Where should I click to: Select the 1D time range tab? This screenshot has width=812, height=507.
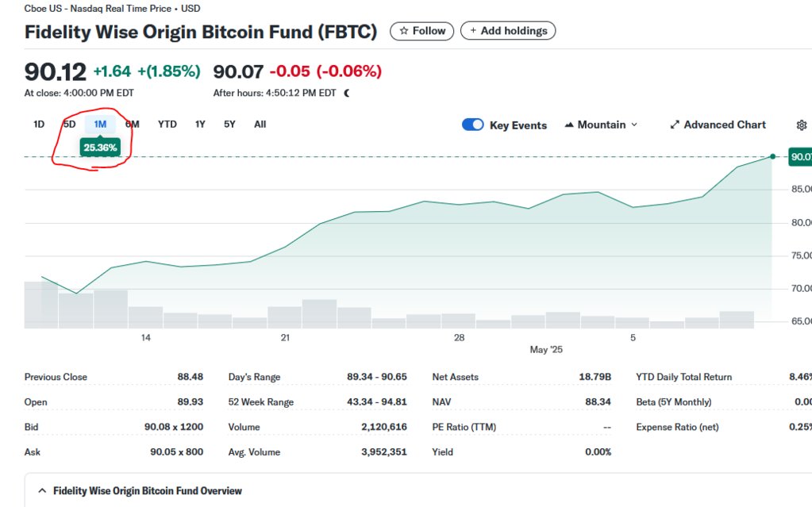39,125
